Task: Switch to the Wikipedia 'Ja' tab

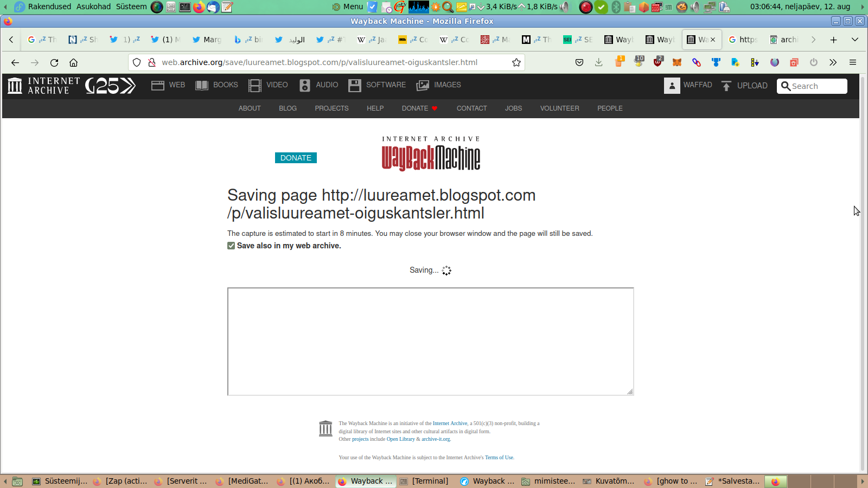Action: click(372, 40)
